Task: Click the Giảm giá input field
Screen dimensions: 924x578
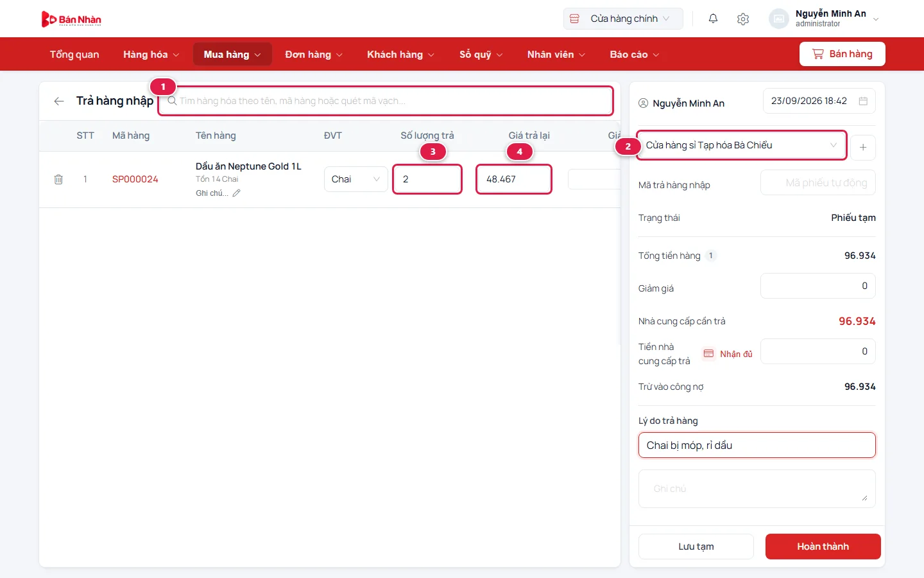Action: pos(818,286)
